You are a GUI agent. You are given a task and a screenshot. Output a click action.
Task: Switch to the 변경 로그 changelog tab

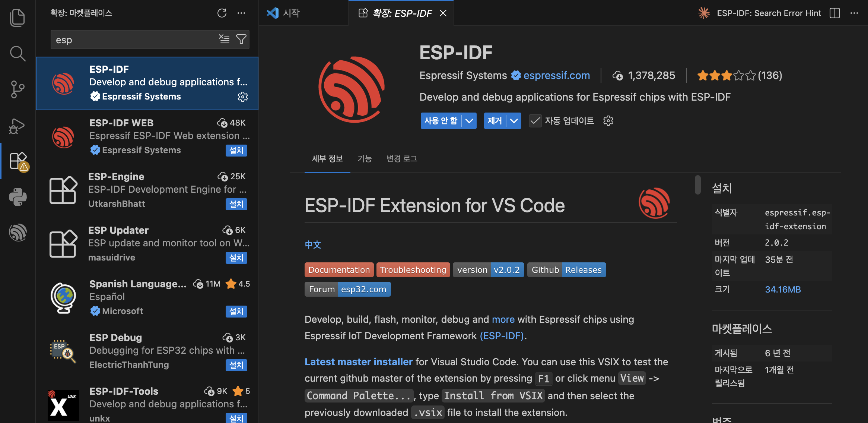pos(402,159)
